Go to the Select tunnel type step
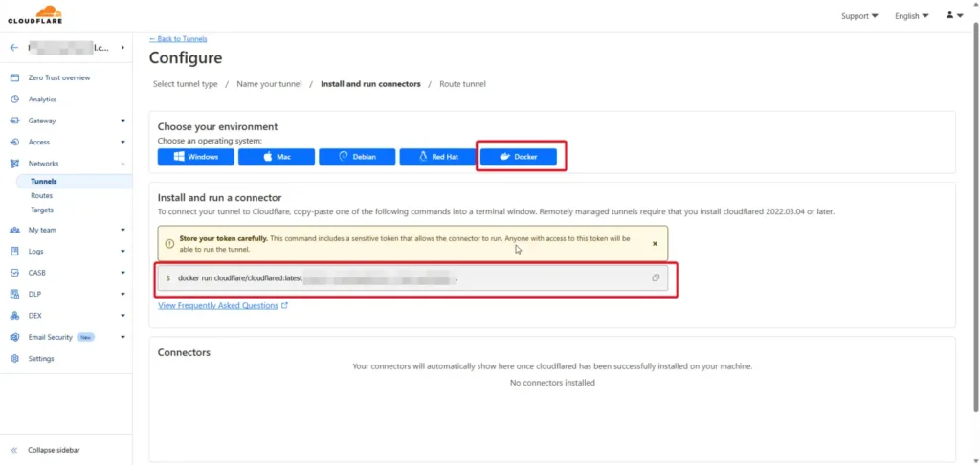 tap(185, 84)
